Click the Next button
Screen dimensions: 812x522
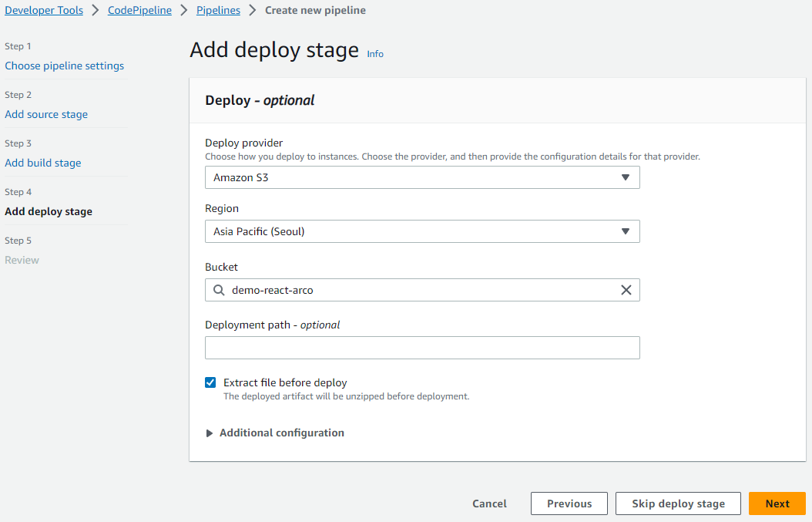coord(777,503)
